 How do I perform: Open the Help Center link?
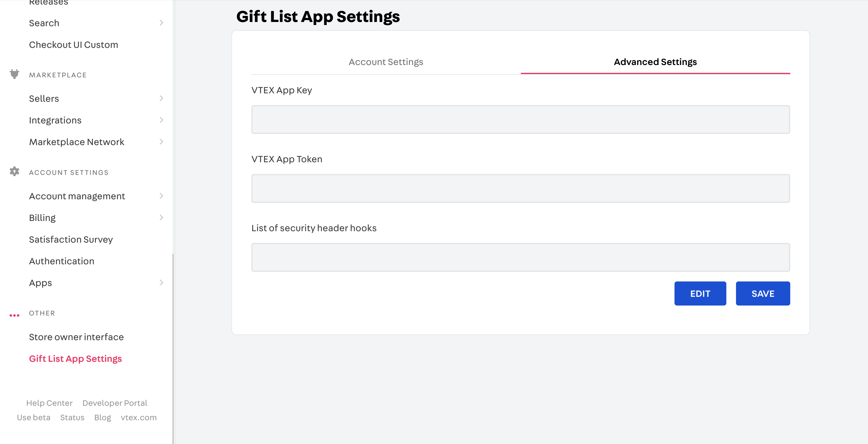pos(49,403)
